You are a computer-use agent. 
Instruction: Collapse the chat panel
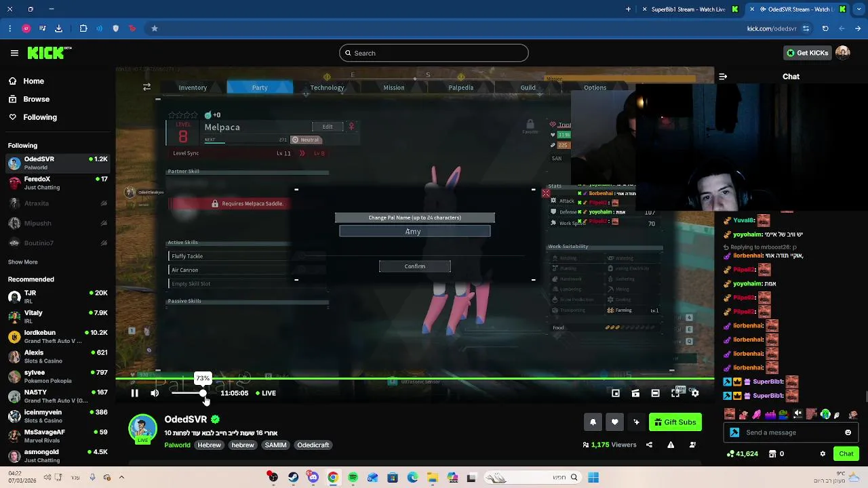pos(723,77)
